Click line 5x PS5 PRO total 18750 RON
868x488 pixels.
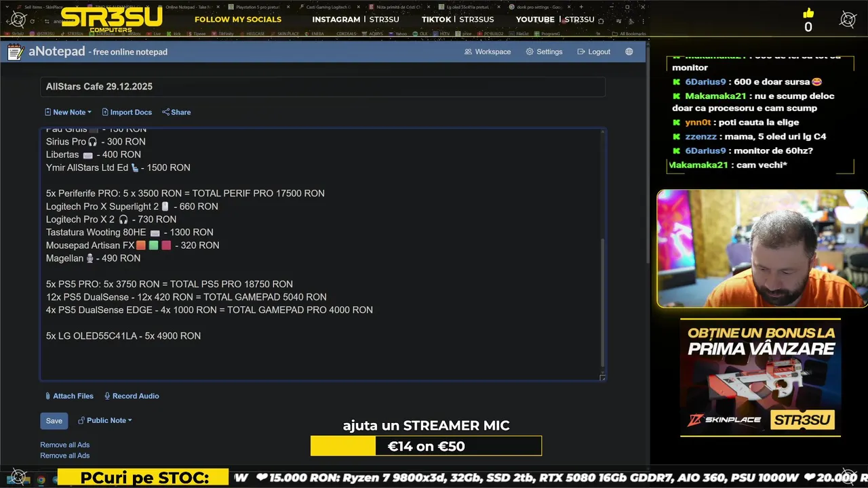(x=170, y=285)
